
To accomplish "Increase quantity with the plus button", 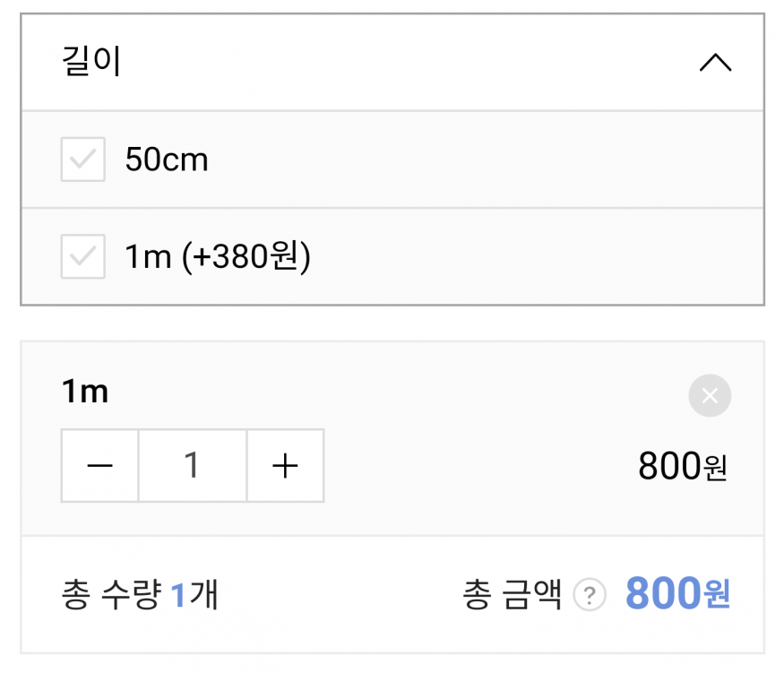I will coord(286,465).
